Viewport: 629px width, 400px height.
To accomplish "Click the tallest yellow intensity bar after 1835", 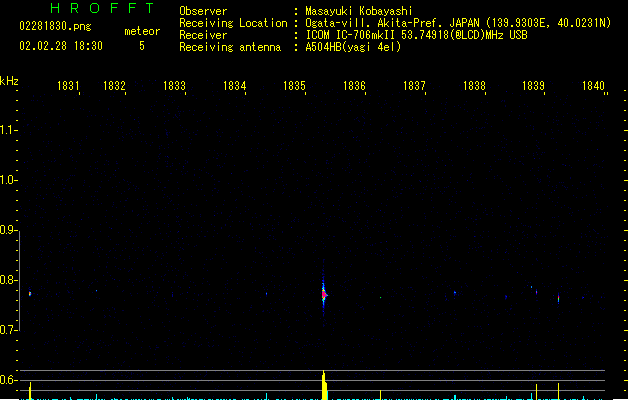I will (324, 385).
